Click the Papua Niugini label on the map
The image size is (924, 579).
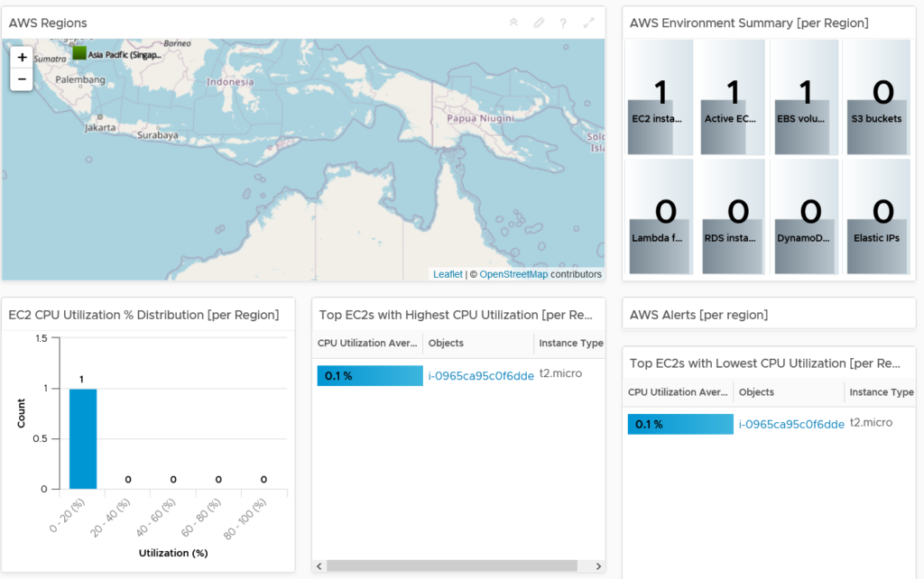click(480, 118)
